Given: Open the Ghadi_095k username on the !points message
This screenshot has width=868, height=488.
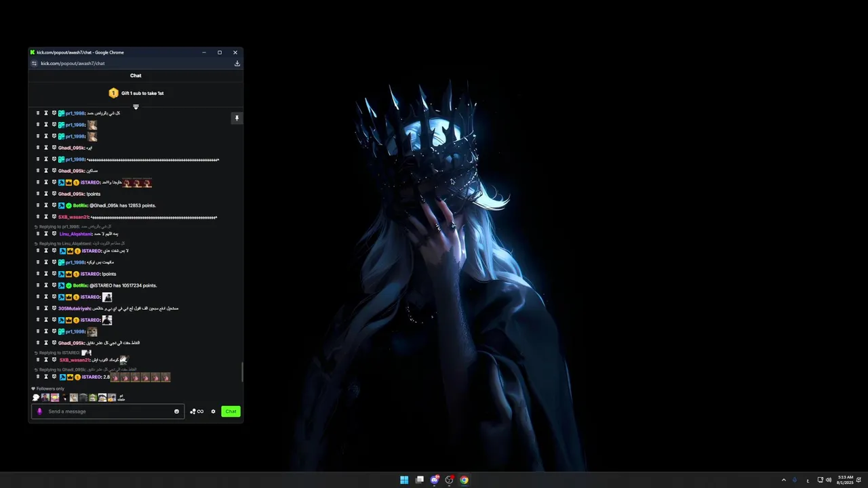Looking at the screenshot, I should 71,194.
